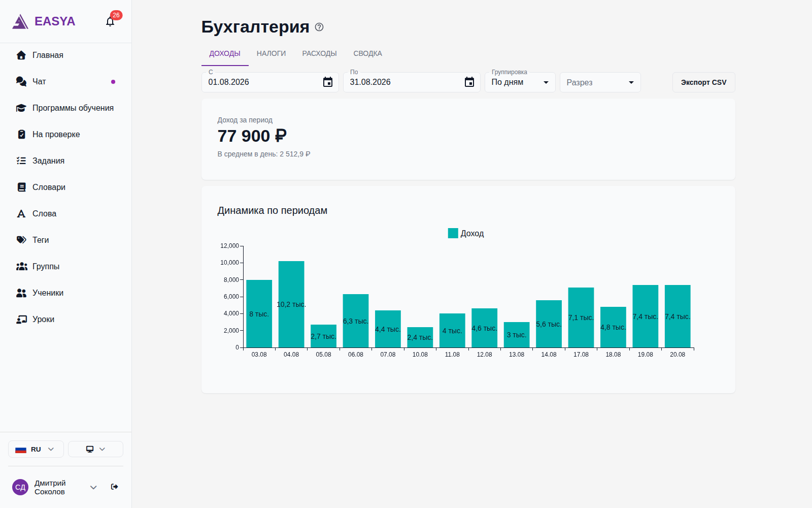Click the home icon for Главная
812x508 pixels.
click(21, 55)
